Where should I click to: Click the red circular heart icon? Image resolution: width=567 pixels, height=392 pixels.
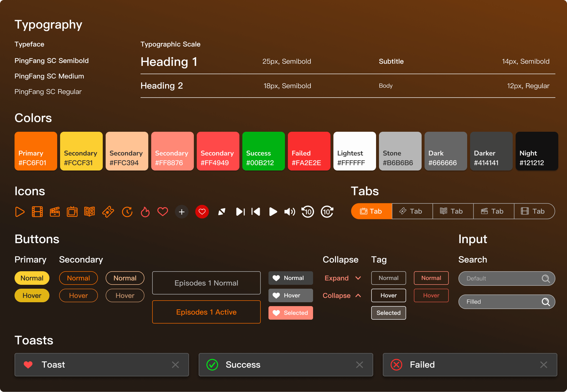pos(202,212)
